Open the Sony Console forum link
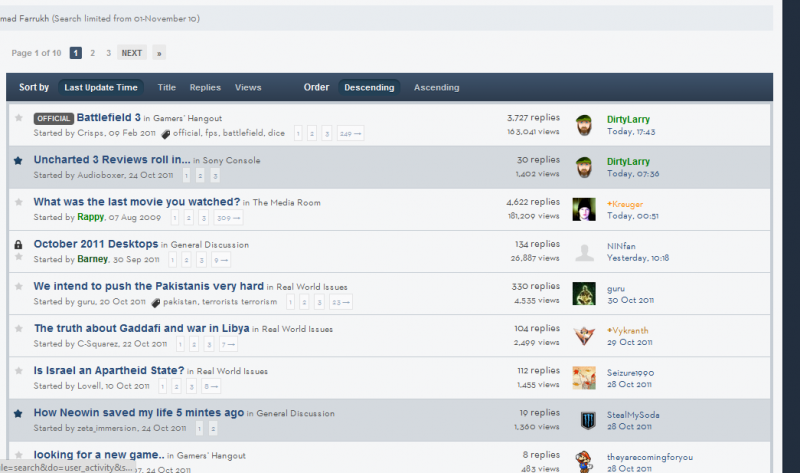 (231, 160)
